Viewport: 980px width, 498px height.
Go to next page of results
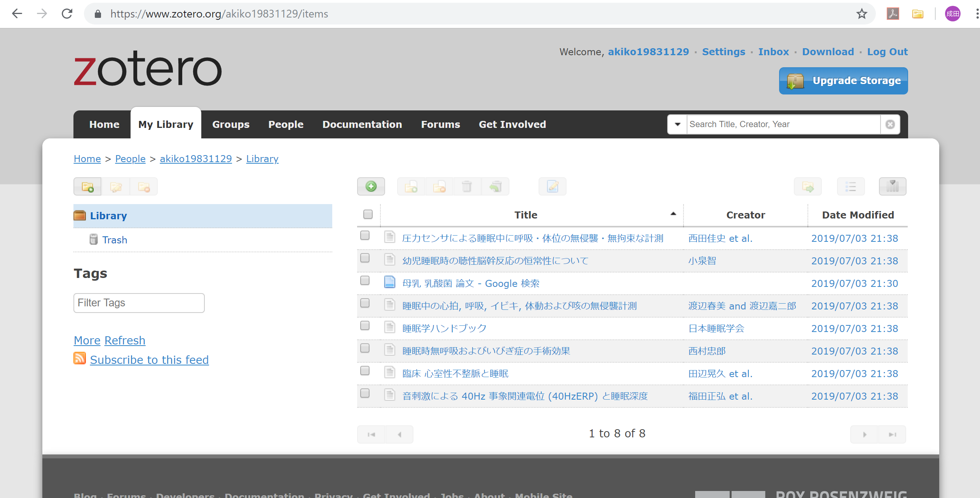(864, 434)
